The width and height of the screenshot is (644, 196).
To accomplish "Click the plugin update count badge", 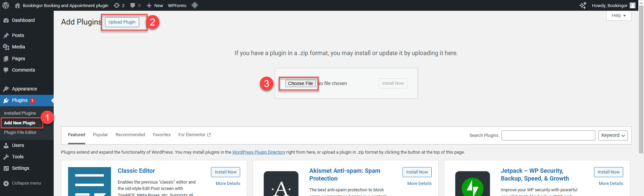I will point(33,101).
